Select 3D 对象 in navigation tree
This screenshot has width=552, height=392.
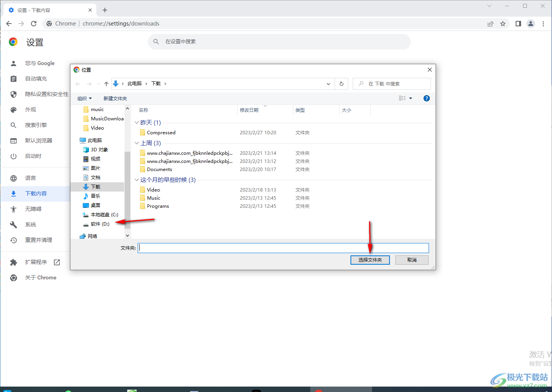(x=95, y=150)
